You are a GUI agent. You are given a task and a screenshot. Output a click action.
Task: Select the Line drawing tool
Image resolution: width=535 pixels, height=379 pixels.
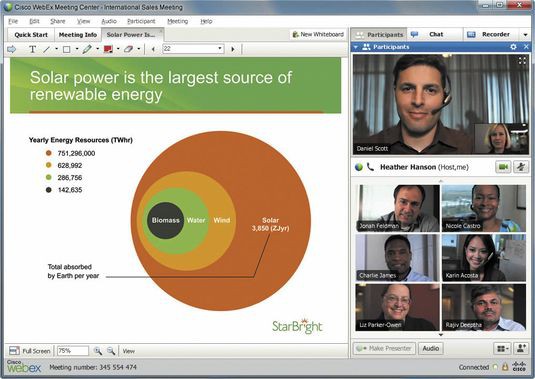[47, 49]
